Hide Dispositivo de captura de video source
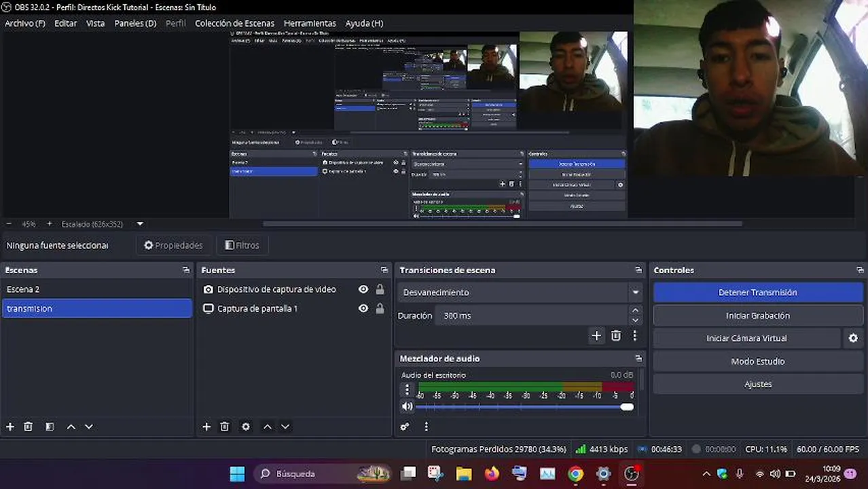Screen dimensions: 868x489 [x=363, y=289]
